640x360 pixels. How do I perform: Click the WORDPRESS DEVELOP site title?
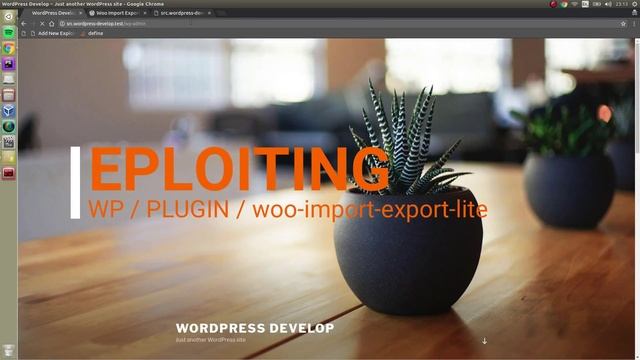coord(255,328)
